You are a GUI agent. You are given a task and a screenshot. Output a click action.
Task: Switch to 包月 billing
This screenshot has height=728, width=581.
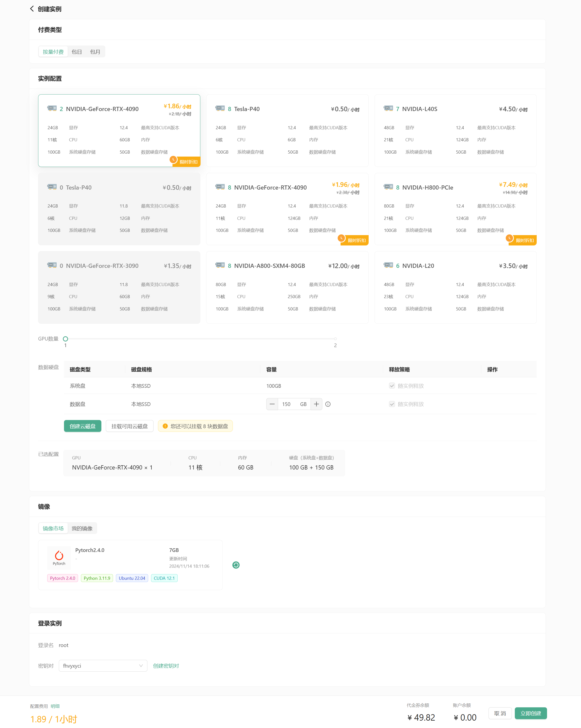[95, 52]
